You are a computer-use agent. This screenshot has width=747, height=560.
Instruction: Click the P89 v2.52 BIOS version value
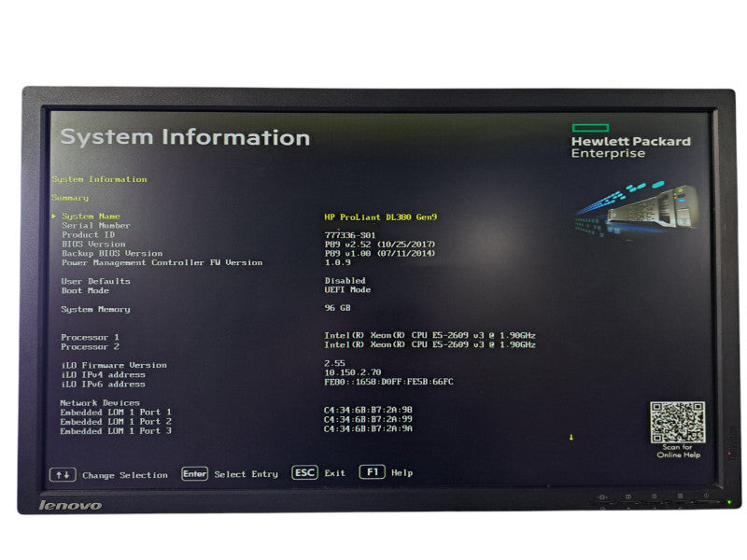tap(380, 245)
